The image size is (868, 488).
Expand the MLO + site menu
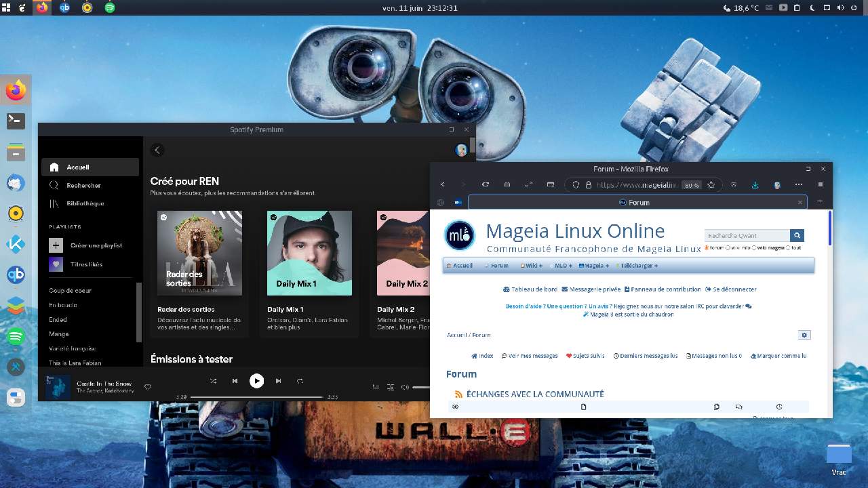561,266
